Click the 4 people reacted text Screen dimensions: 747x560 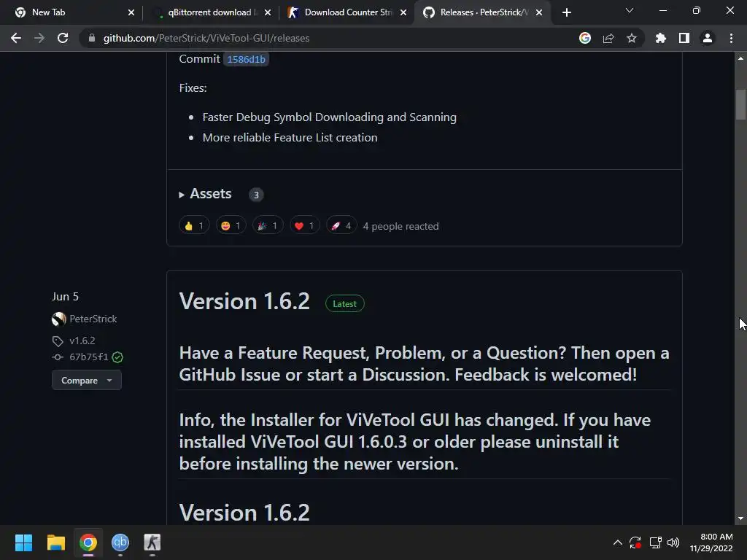[400, 226]
